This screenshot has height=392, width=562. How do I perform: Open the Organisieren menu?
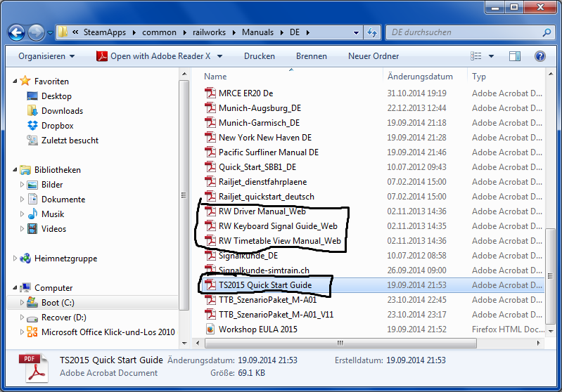(x=46, y=56)
